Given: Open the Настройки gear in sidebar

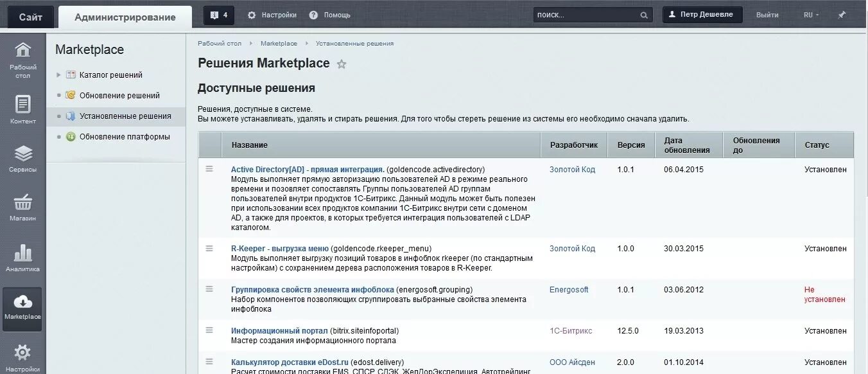Looking at the screenshot, I should [23, 357].
